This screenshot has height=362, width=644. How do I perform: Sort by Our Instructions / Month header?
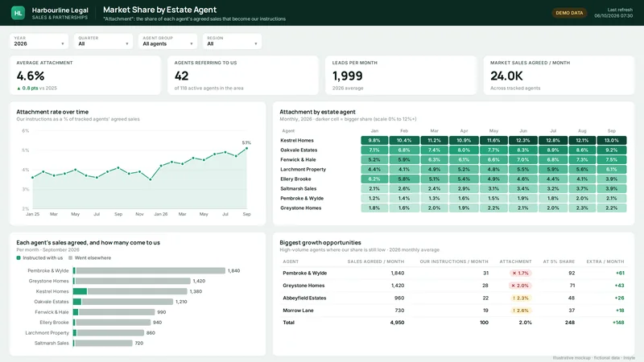pyautogui.click(x=454, y=261)
